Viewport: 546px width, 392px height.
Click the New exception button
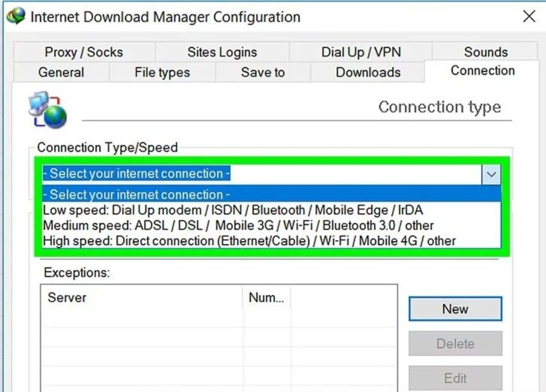[x=455, y=309]
